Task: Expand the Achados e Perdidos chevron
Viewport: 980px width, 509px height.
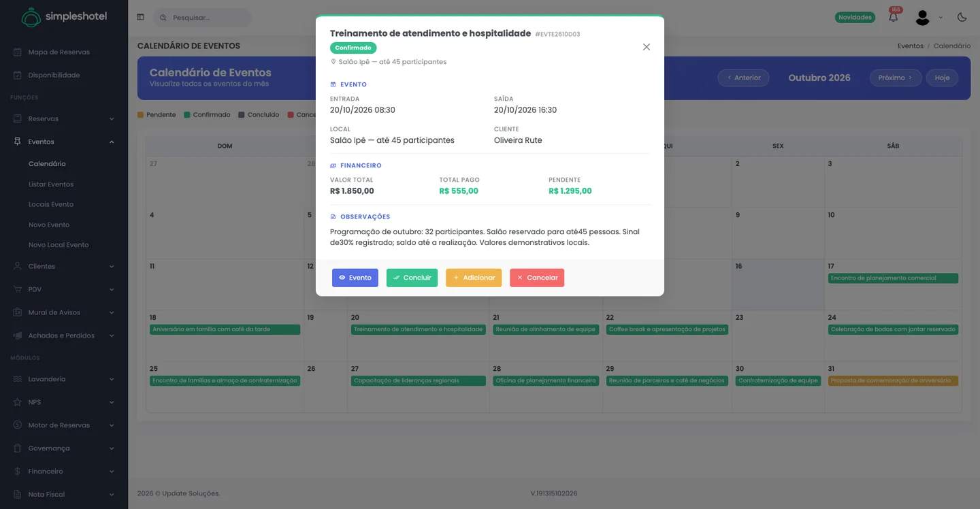Action: click(x=112, y=336)
